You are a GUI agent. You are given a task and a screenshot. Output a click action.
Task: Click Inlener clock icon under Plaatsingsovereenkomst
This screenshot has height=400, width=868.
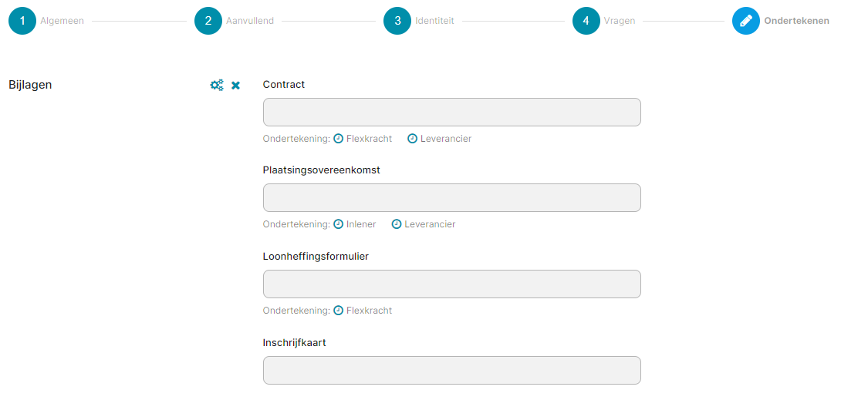[338, 224]
